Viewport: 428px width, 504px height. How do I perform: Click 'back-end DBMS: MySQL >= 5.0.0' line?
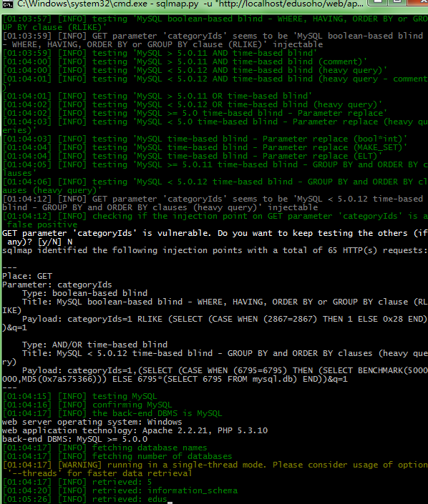point(74,439)
